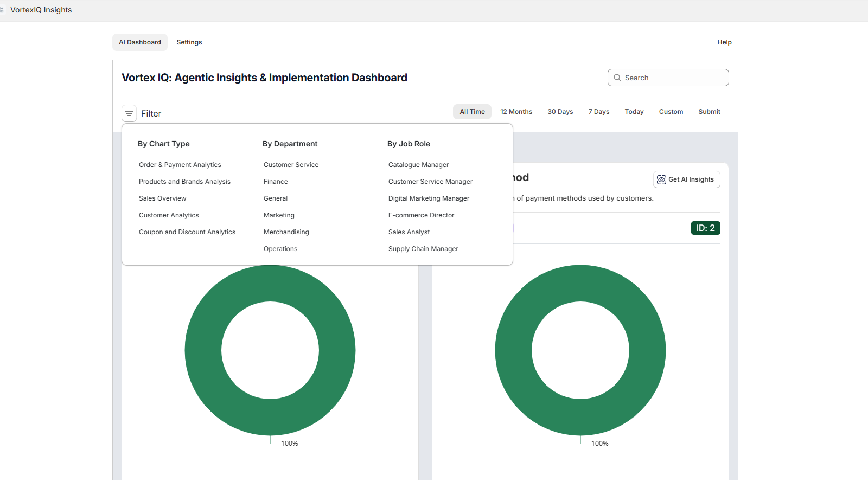Viewport: 868px width, 488px height.
Task: Switch the time range to 30 Days
Action: [560, 111]
